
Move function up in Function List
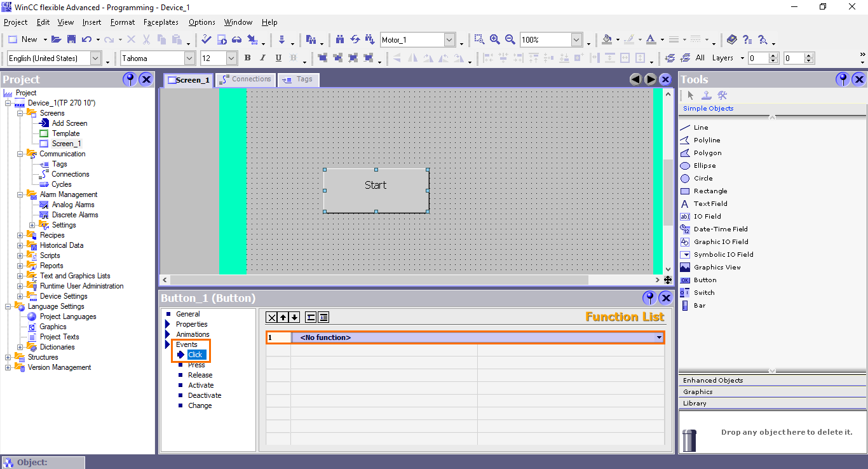pyautogui.click(x=283, y=318)
